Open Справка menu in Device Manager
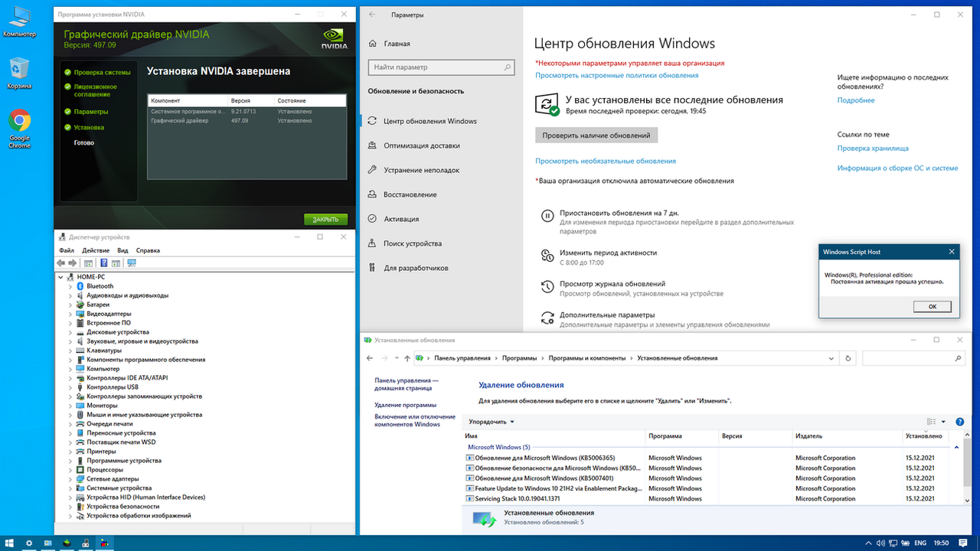This screenshot has width=980, height=551. (x=148, y=250)
